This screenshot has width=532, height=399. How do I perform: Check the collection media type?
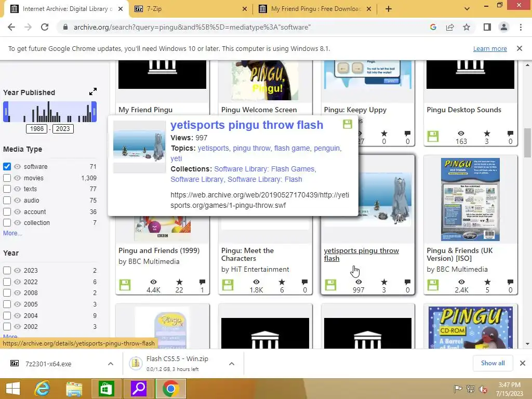(7, 222)
